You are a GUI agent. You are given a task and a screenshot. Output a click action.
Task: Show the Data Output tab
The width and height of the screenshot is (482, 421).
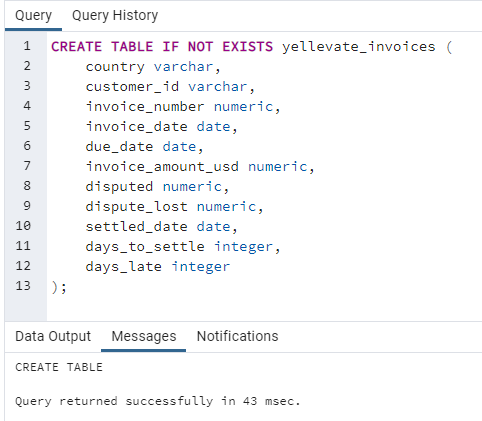[x=53, y=336]
